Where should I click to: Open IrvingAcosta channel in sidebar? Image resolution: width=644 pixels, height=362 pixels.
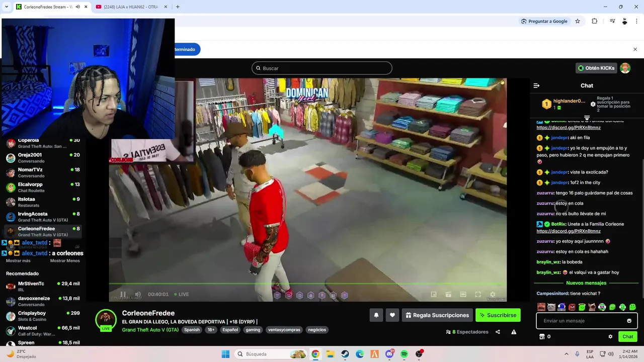[x=43, y=217]
